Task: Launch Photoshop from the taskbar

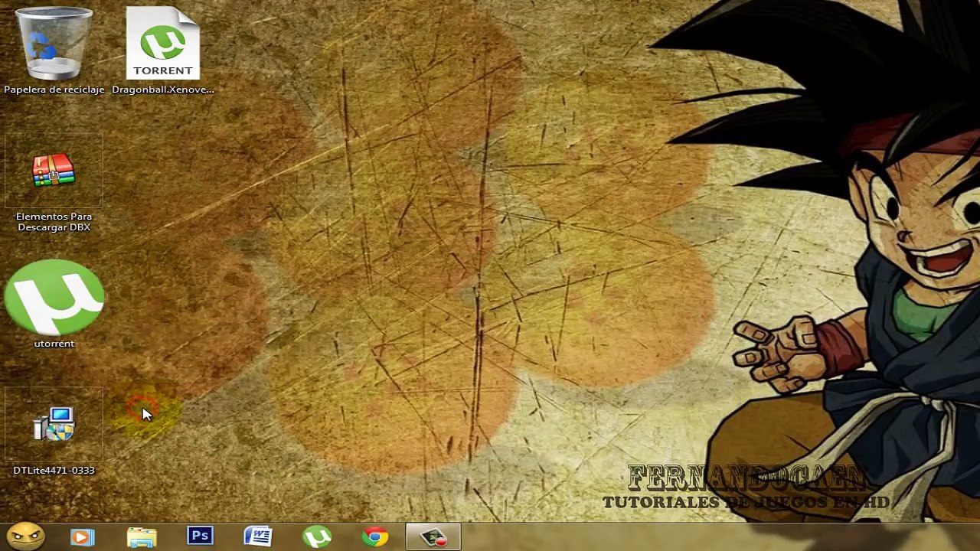Action: [200, 536]
